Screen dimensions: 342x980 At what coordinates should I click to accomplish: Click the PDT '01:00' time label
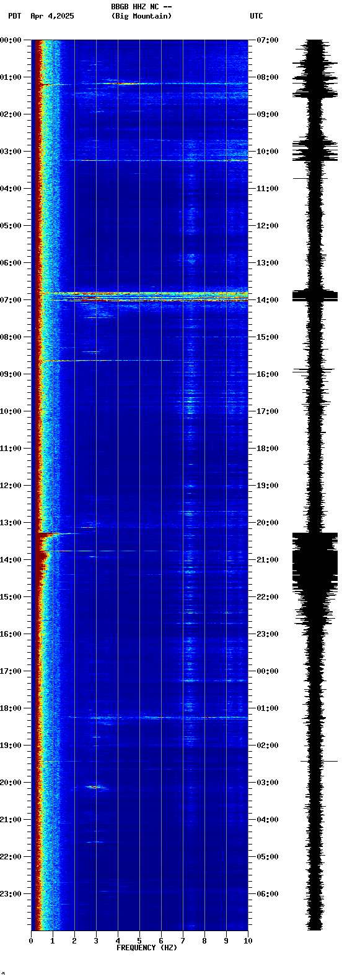point(11,77)
